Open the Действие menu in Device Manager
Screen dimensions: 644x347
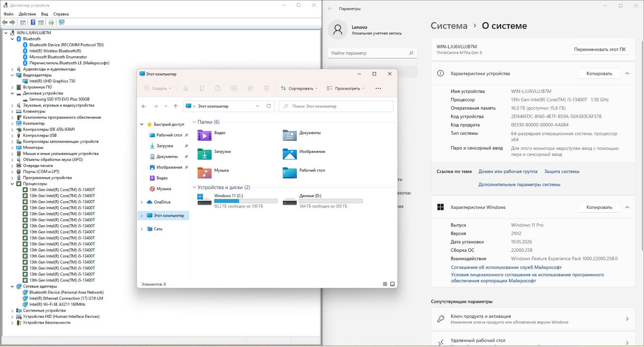click(27, 14)
